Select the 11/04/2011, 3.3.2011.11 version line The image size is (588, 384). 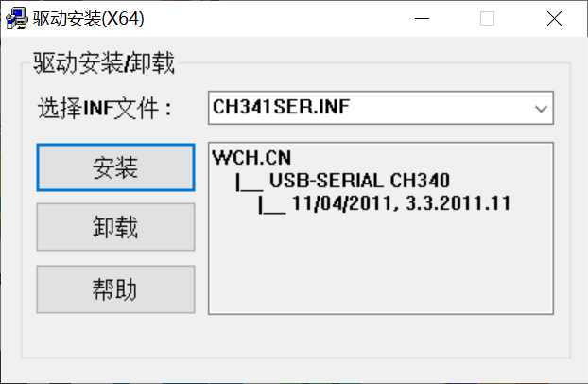[x=401, y=203]
